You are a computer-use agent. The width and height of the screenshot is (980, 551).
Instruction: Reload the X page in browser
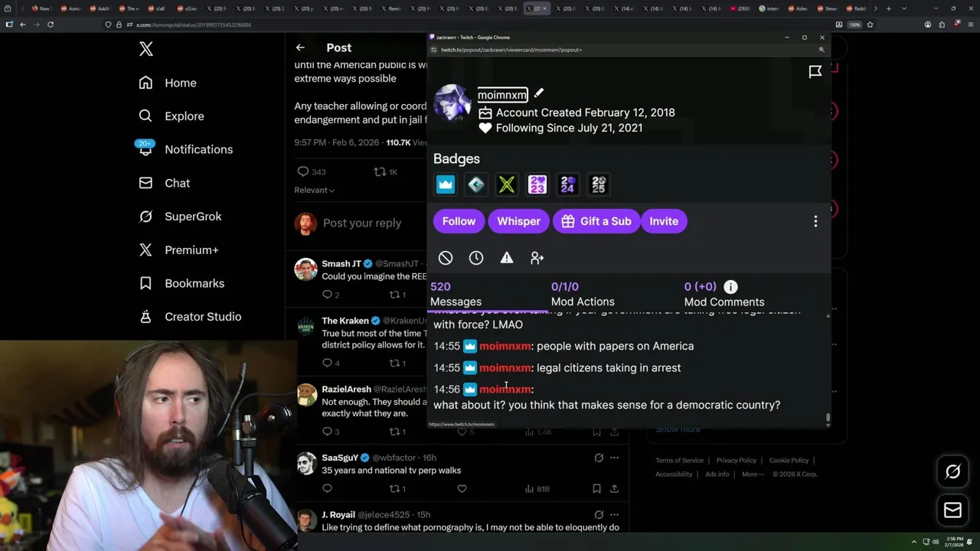51,24
